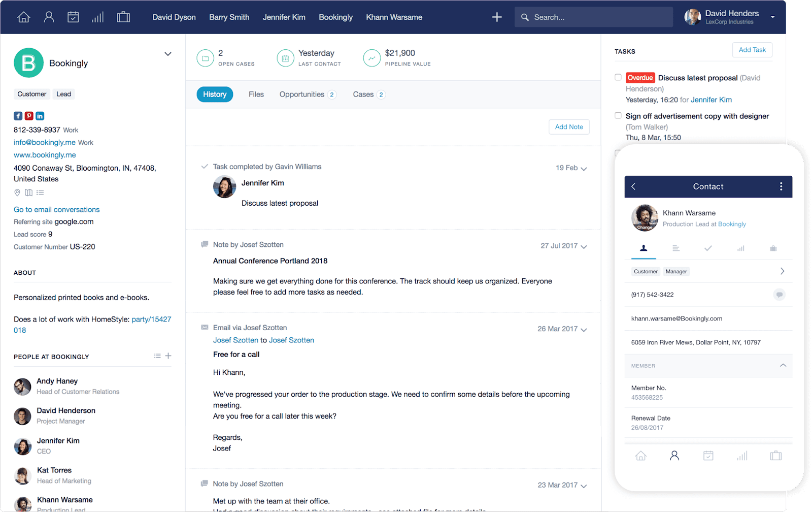Click the map pin icon under the address
812x512 pixels.
click(x=17, y=193)
